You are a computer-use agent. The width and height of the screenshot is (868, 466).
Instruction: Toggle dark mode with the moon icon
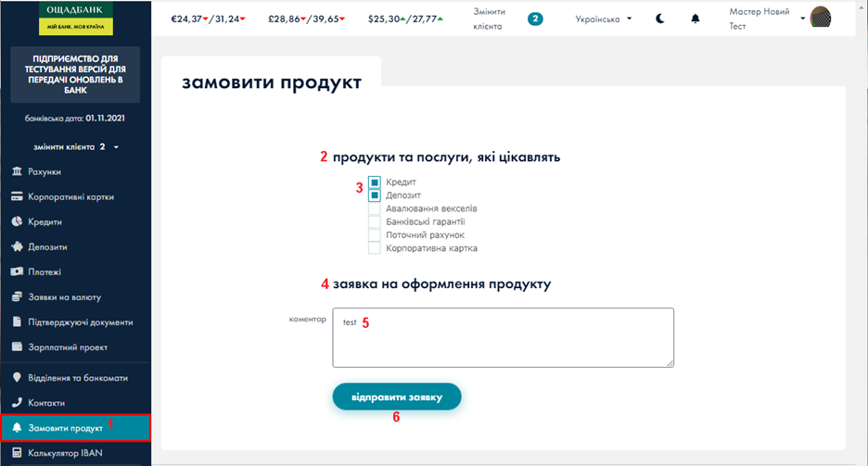click(660, 19)
